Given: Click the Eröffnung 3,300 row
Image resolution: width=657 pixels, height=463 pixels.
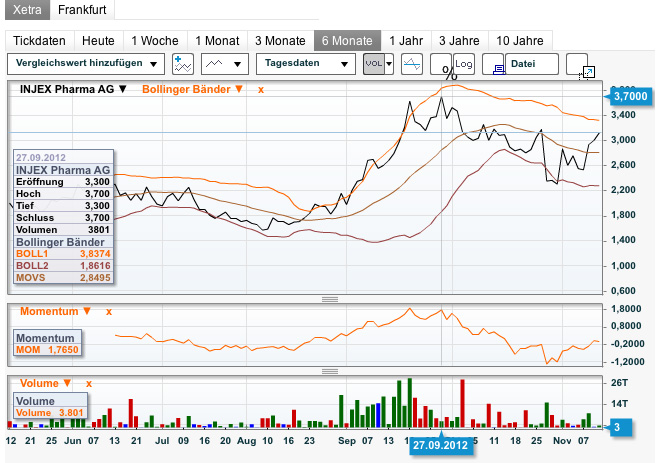Looking at the screenshot, I should [x=63, y=182].
